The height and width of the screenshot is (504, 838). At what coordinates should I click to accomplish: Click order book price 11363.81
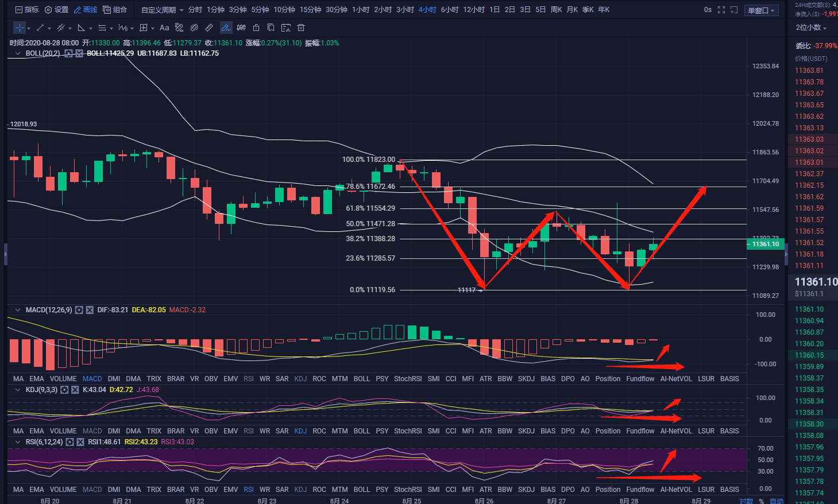tap(809, 71)
